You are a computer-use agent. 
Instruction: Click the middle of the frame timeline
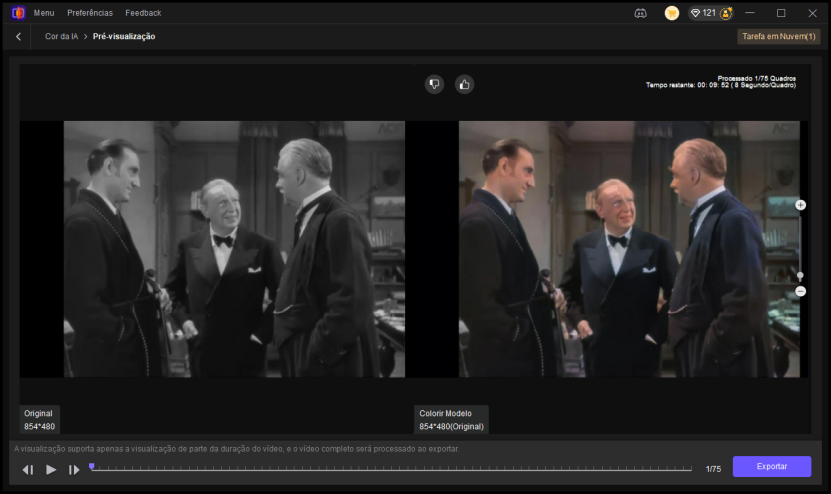391,469
